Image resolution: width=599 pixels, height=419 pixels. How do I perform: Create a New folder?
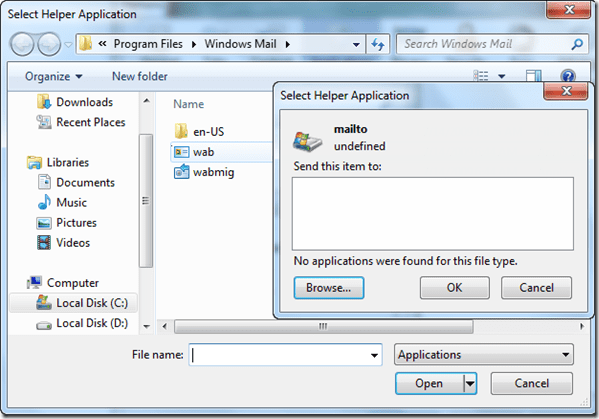coord(140,76)
